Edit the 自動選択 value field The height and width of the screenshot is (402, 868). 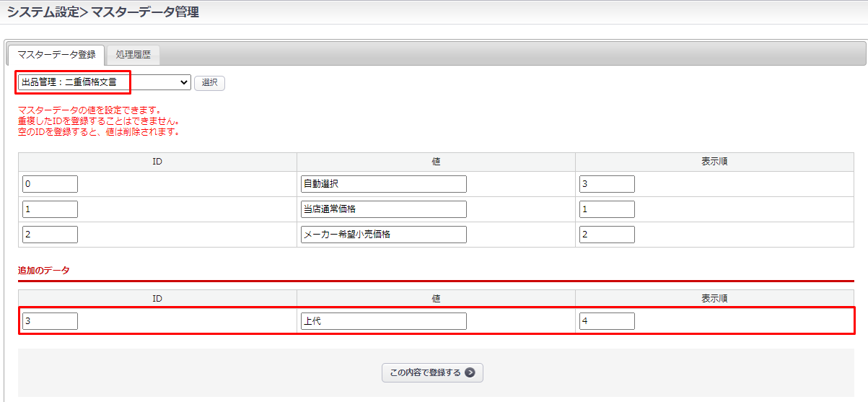pos(384,184)
